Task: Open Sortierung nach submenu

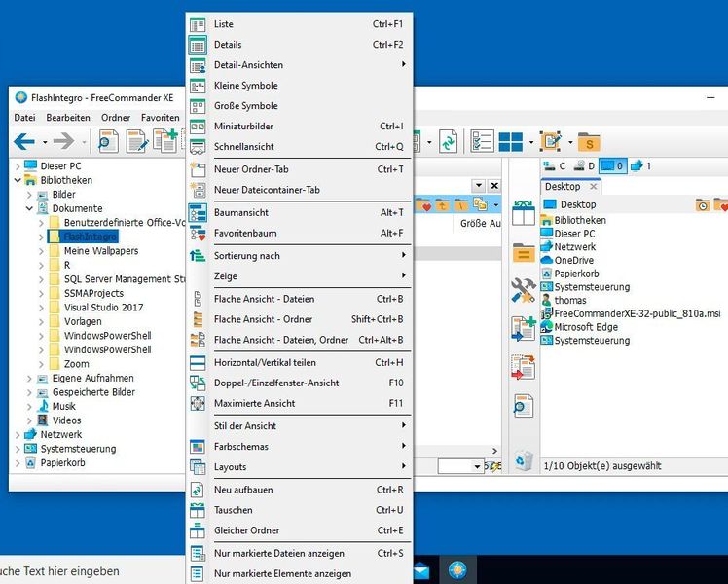Action: 300,256
